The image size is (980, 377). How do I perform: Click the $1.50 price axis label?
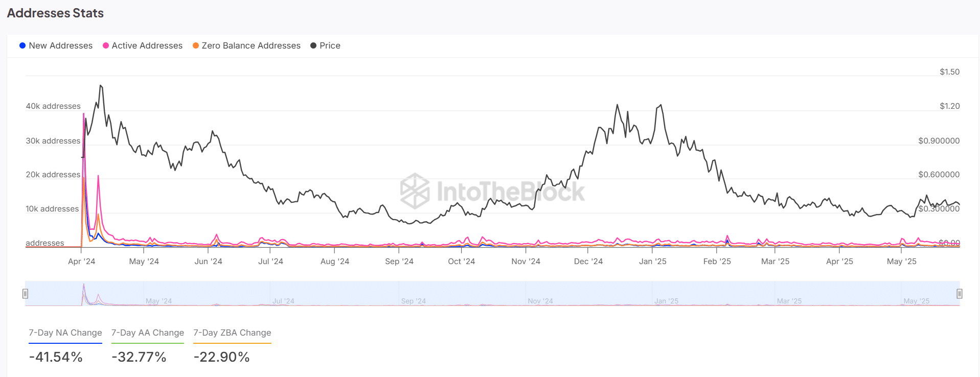point(949,72)
